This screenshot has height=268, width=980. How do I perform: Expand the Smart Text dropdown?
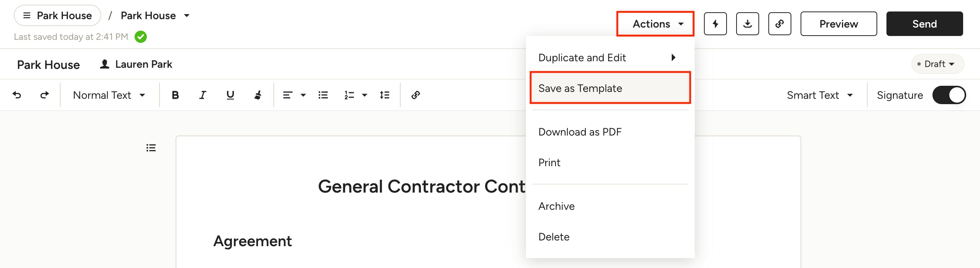tap(819, 95)
